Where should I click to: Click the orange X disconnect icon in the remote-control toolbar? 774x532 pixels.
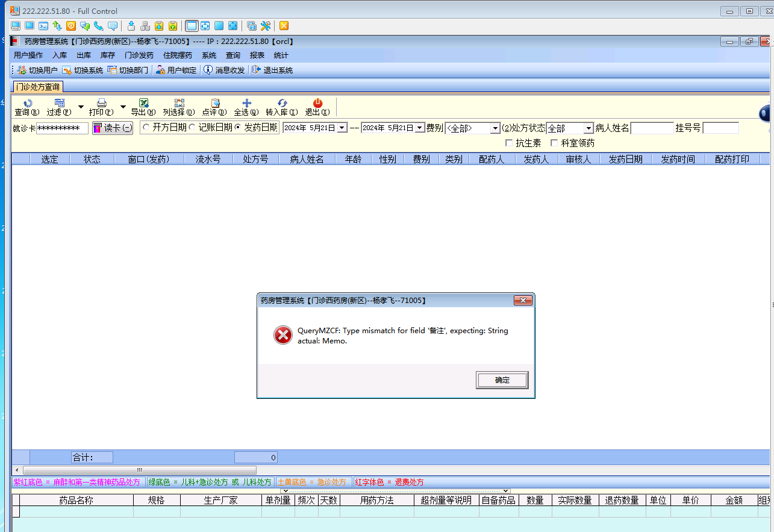tap(284, 26)
